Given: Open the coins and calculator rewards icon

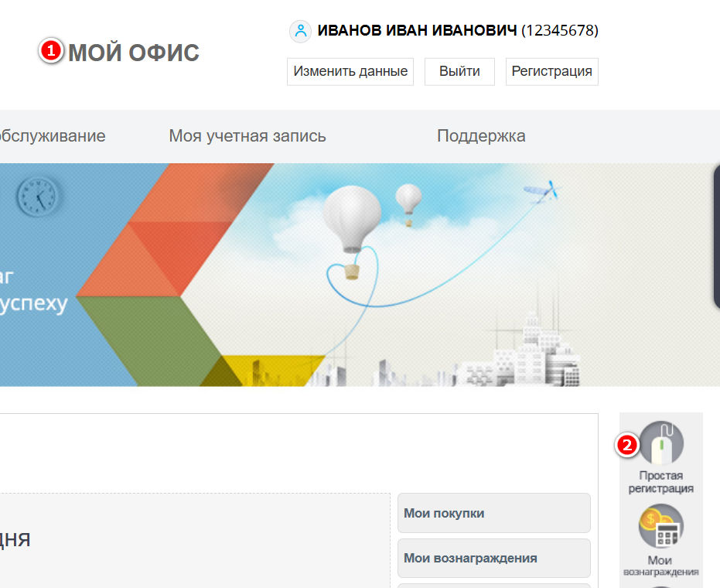Looking at the screenshot, I should [x=661, y=527].
